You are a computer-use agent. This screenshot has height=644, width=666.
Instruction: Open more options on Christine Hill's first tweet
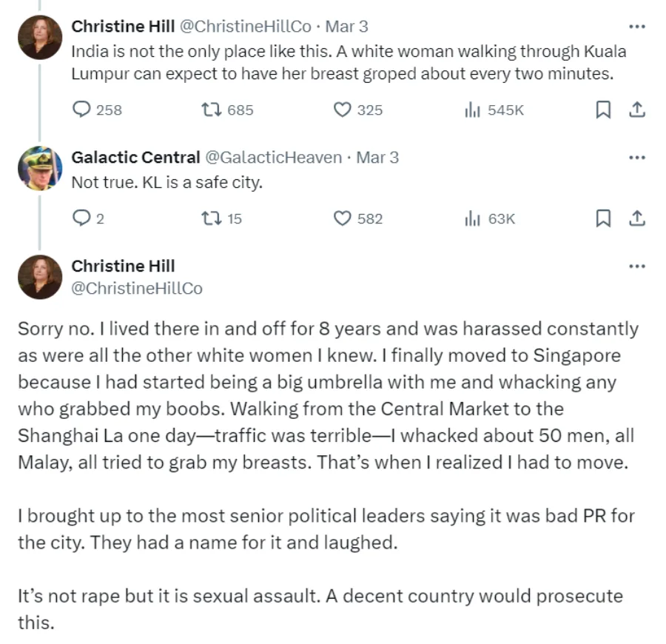636,27
